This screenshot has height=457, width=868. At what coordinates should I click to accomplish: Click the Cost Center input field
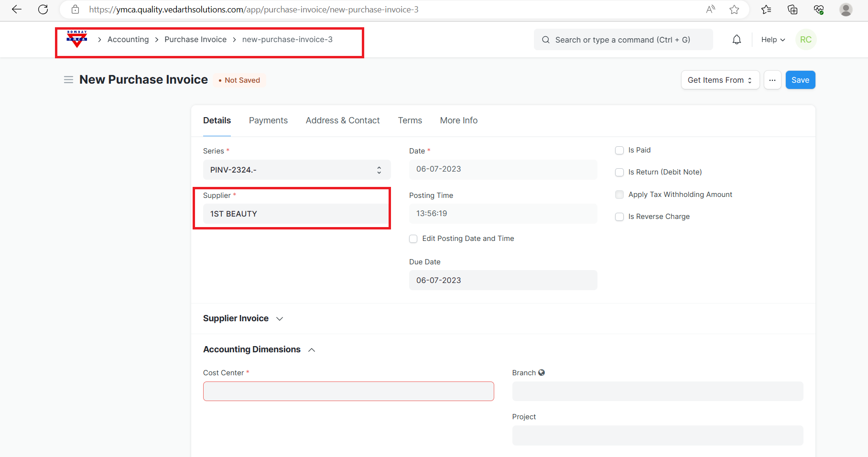pos(348,392)
